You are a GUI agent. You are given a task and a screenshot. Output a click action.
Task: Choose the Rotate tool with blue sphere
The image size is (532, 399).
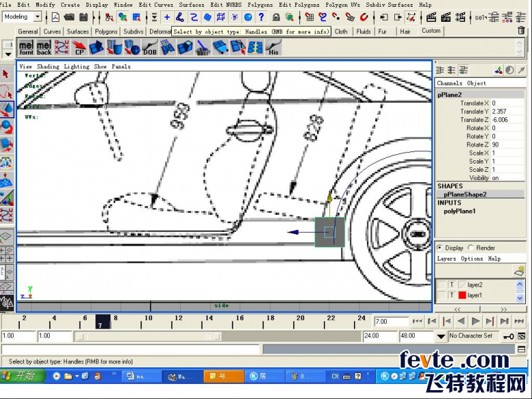tap(6, 128)
